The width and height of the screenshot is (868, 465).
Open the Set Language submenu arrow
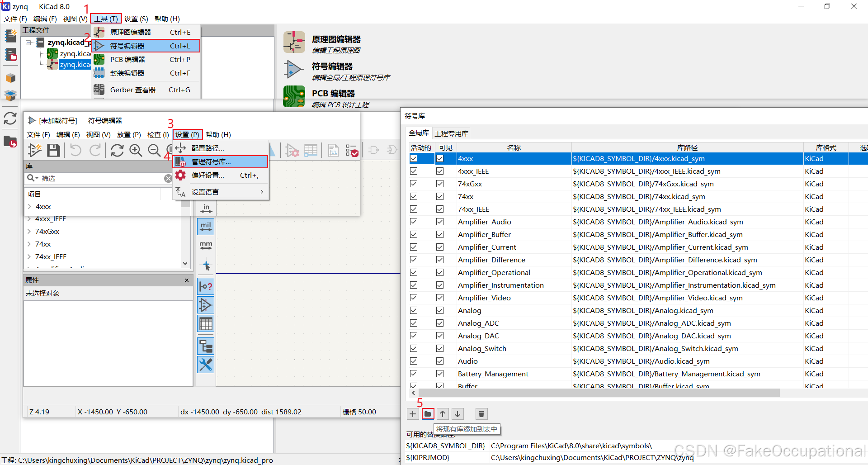tap(262, 192)
